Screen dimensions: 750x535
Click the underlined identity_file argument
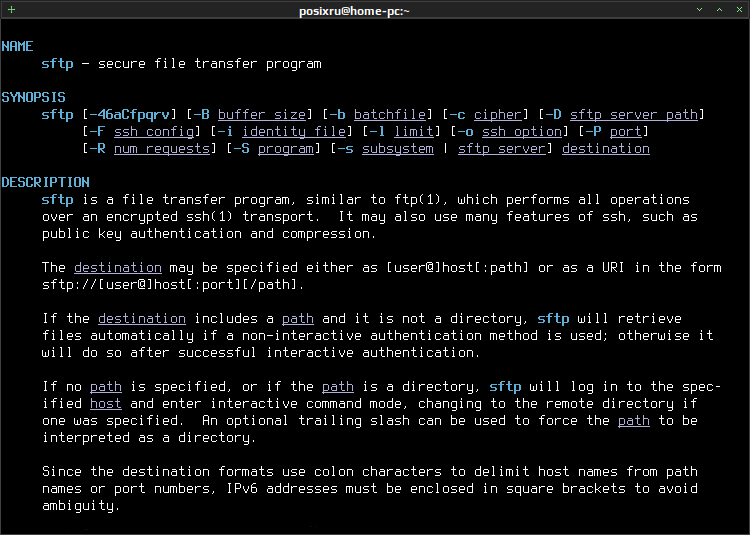(294, 131)
